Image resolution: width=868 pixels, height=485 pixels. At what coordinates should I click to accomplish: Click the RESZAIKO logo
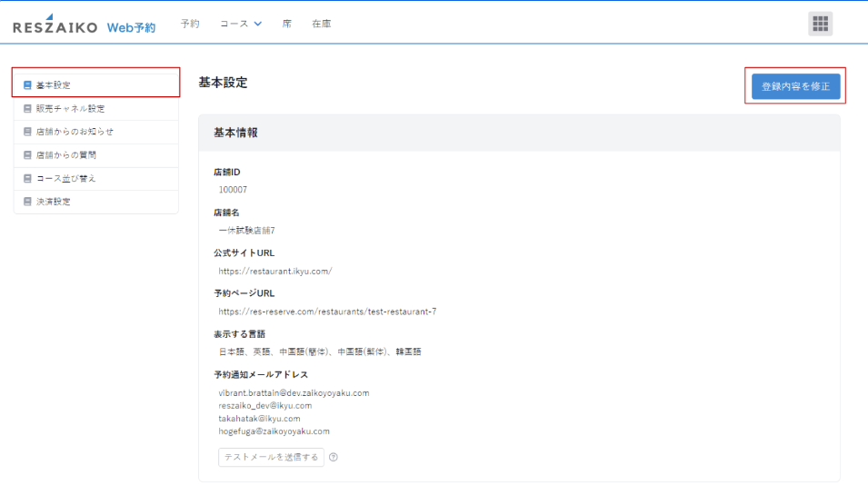click(55, 26)
